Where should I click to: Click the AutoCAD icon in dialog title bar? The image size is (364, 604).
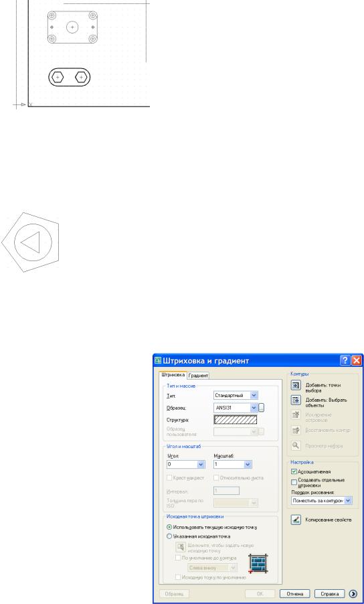pyautogui.click(x=158, y=361)
